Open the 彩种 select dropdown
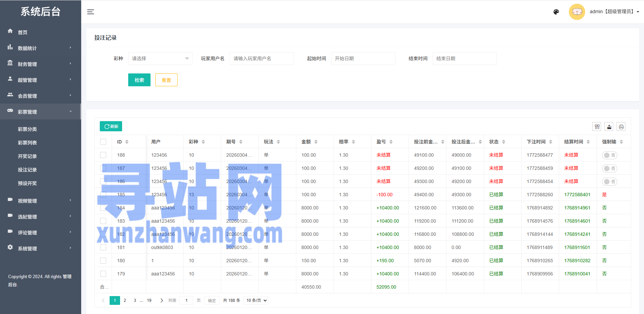This screenshot has height=314, width=644. [x=160, y=59]
